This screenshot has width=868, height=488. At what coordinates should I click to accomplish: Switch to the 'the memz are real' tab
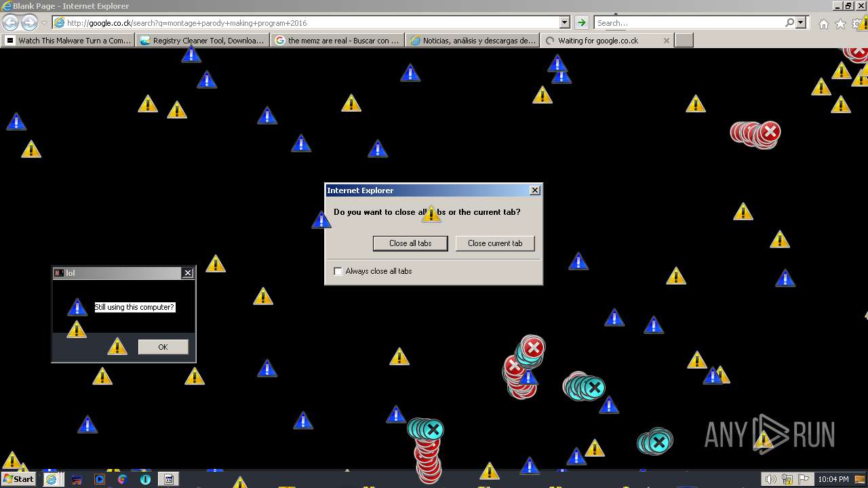tap(338, 41)
